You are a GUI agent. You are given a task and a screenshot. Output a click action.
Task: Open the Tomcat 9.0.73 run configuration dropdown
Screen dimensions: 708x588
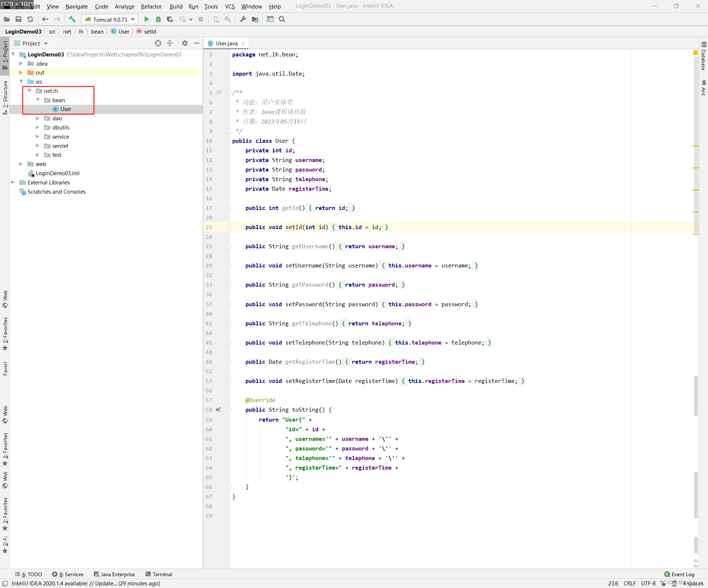pyautogui.click(x=132, y=19)
